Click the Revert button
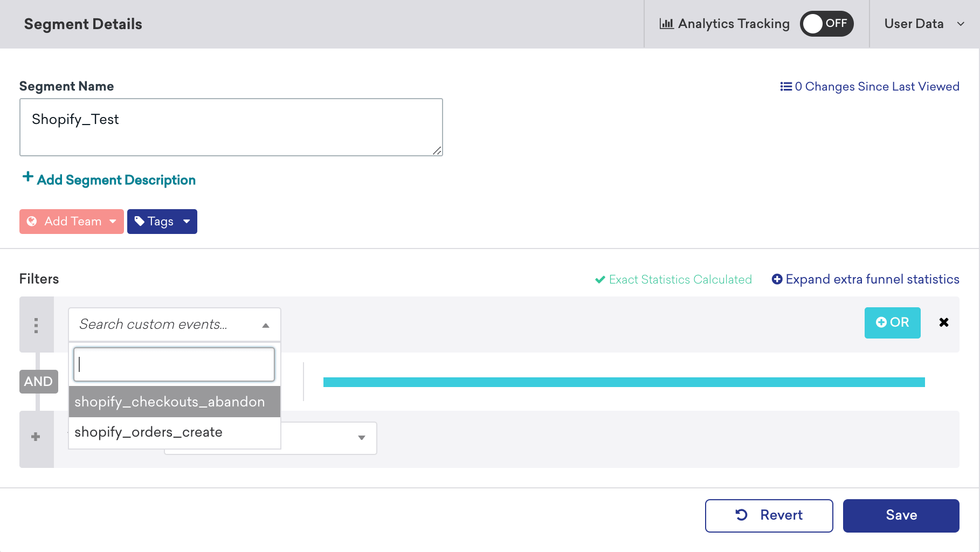The width and height of the screenshot is (980, 552). (x=769, y=516)
